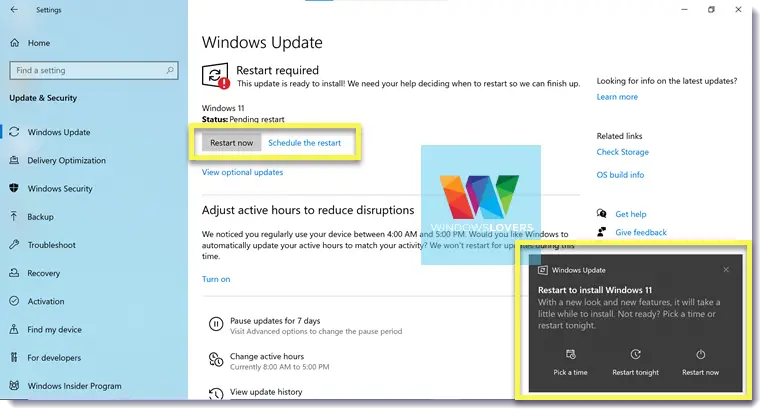Click the Find a setting search box
This screenshot has height=415, width=767.
pyautogui.click(x=93, y=70)
